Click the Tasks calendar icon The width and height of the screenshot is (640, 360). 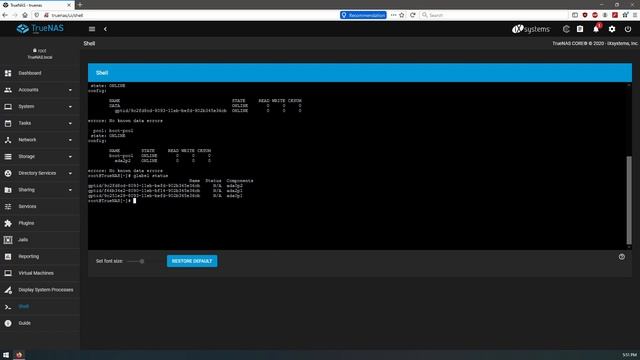(8, 123)
